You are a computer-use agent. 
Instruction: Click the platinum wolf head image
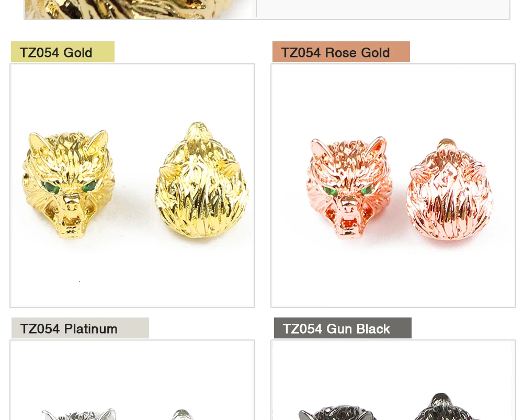[x=132, y=380]
